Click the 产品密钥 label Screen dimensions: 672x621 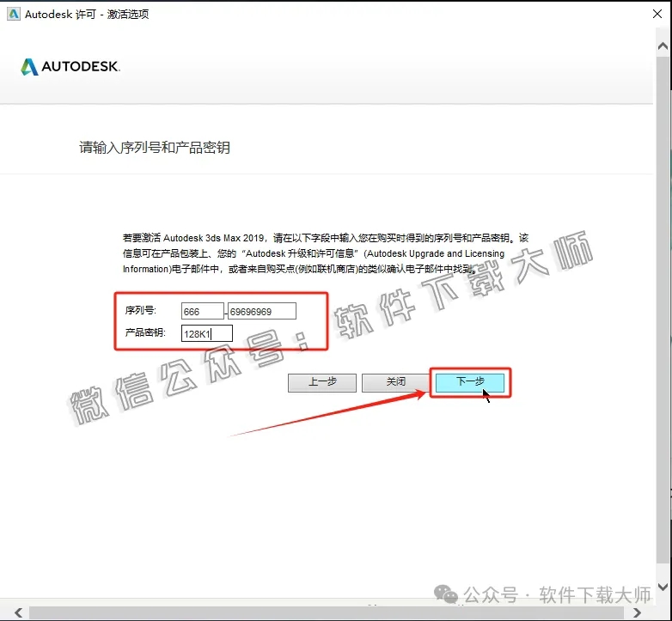pos(145,332)
